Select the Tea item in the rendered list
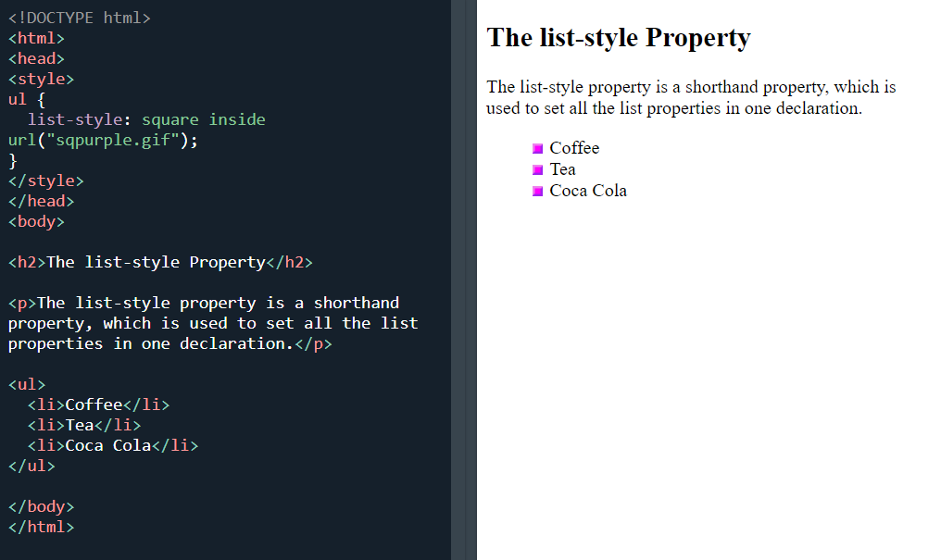The width and height of the screenshot is (941, 560). pyautogui.click(x=563, y=169)
